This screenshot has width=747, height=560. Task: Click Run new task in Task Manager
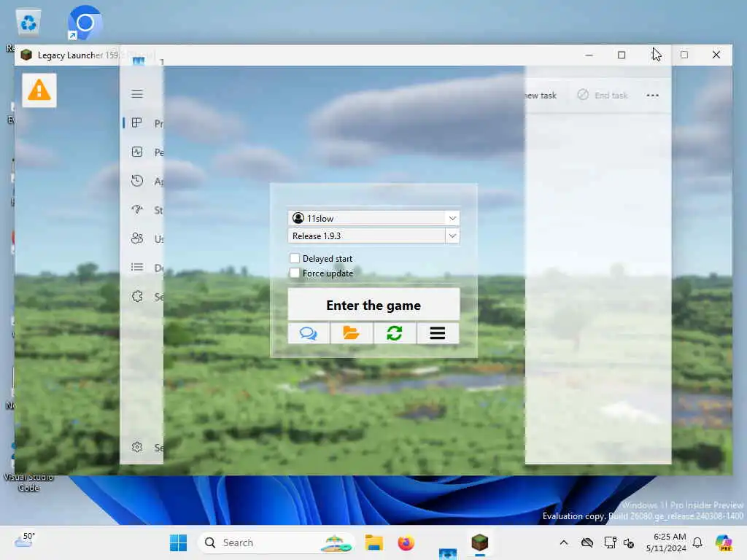point(541,96)
